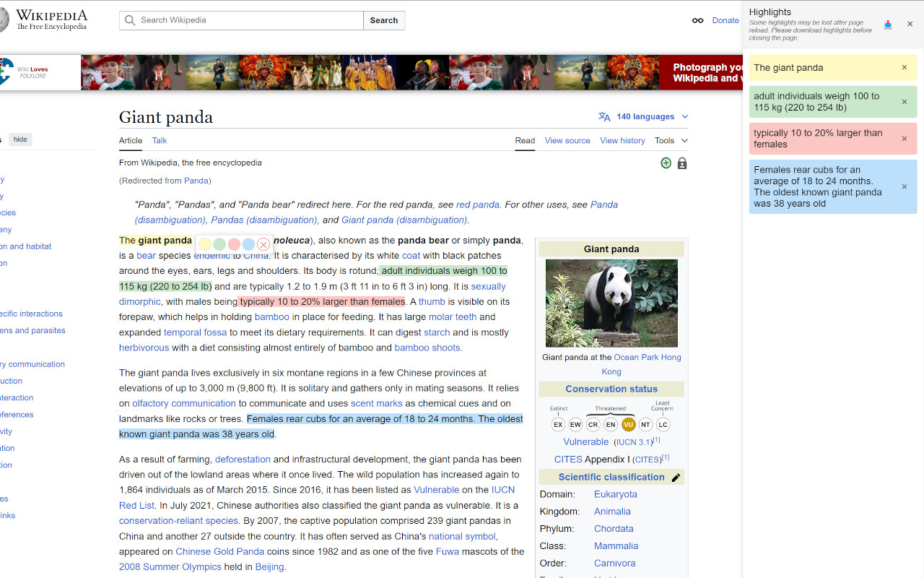
Task: Open the View source tab
Action: point(567,140)
